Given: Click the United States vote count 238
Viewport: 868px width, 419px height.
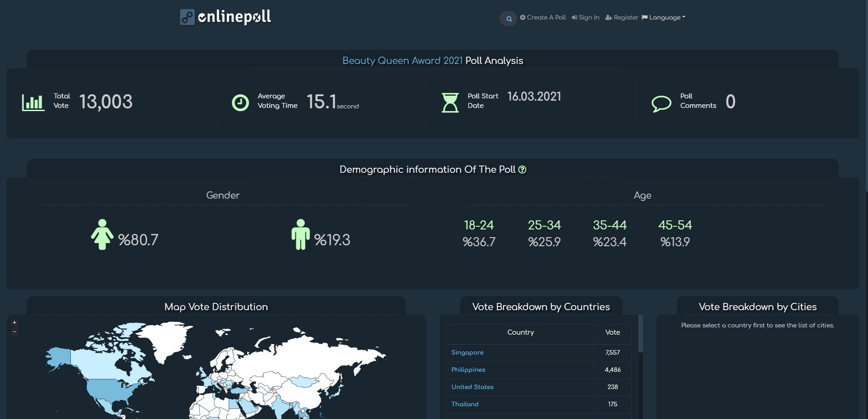Looking at the screenshot, I should pyautogui.click(x=613, y=387).
